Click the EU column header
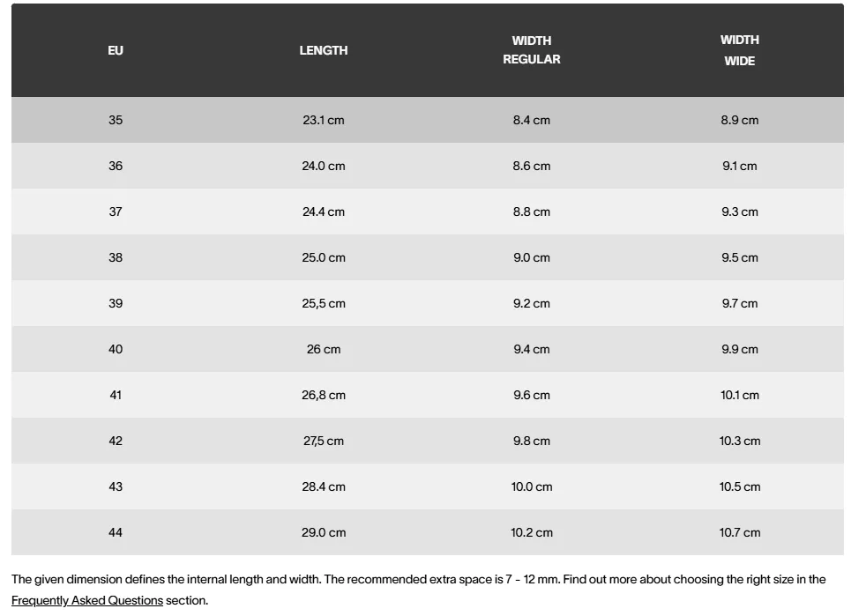 (116, 50)
